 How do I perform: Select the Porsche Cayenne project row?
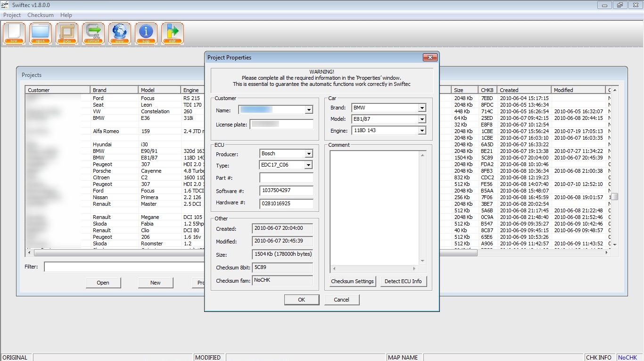[x=115, y=171]
